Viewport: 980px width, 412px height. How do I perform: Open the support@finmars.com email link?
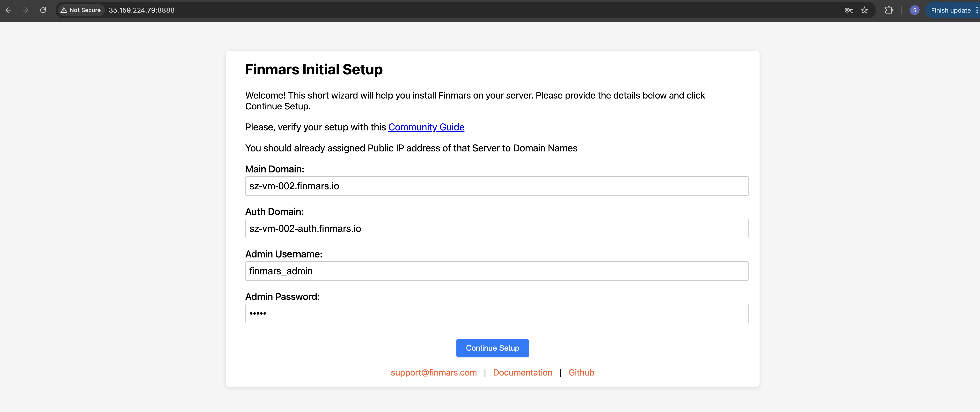(x=434, y=372)
